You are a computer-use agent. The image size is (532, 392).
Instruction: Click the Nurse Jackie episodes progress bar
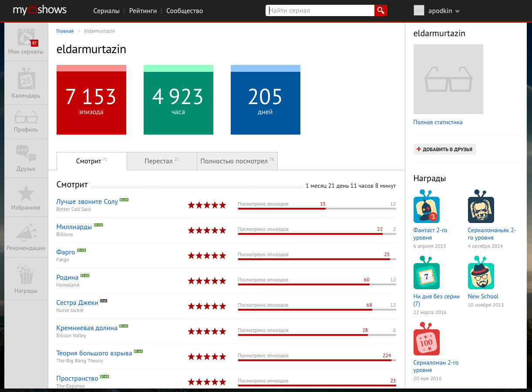pyautogui.click(x=317, y=310)
